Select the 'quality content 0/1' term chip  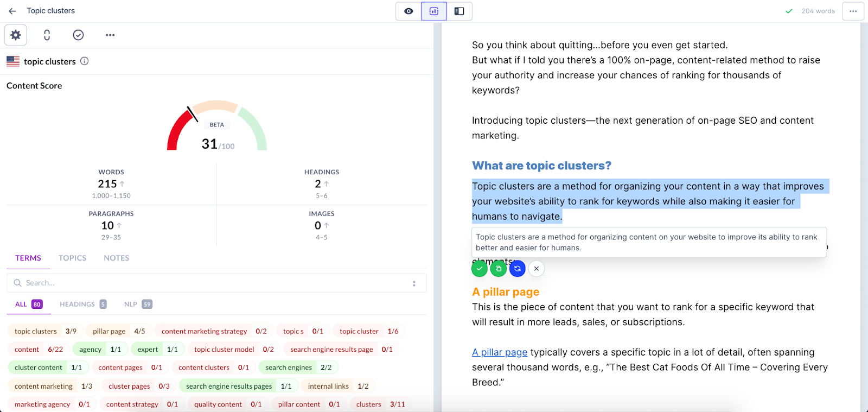pyautogui.click(x=228, y=404)
